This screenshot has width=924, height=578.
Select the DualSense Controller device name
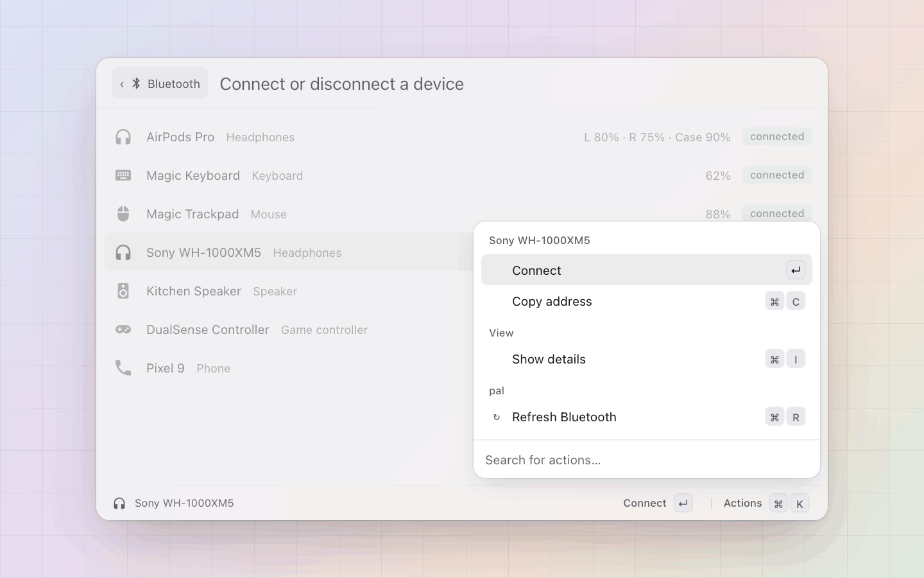[x=208, y=329]
